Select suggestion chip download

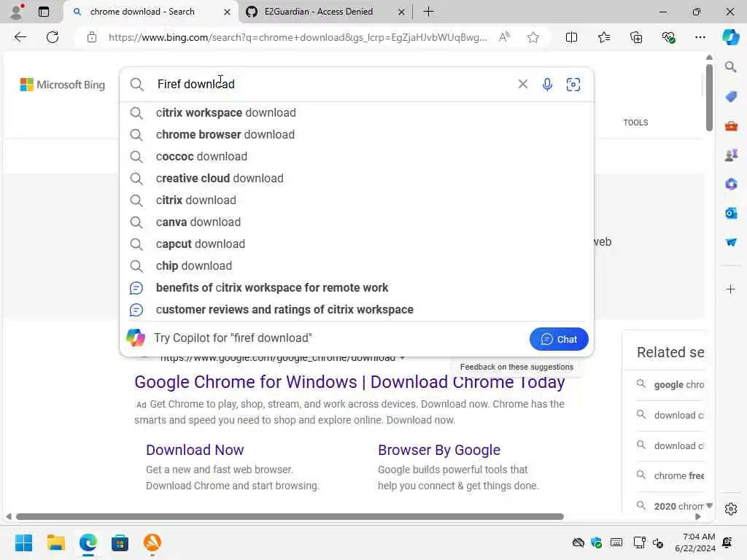click(356, 266)
